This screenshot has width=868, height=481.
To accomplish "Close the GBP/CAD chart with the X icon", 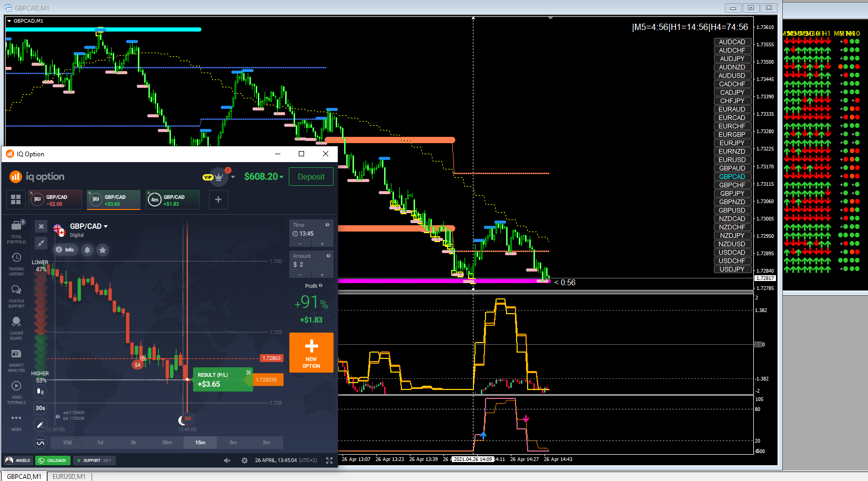I will click(x=41, y=227).
